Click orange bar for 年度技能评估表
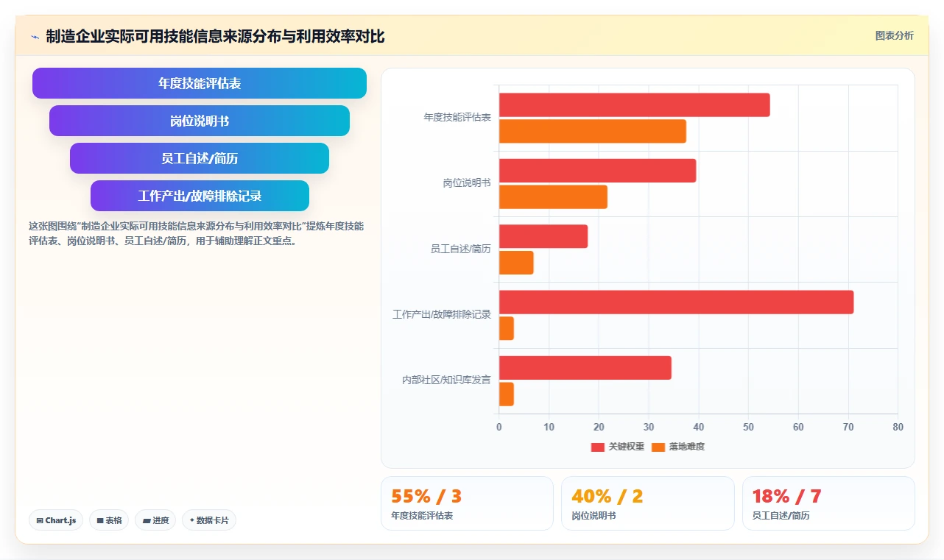The width and height of the screenshot is (944, 560). (x=593, y=132)
